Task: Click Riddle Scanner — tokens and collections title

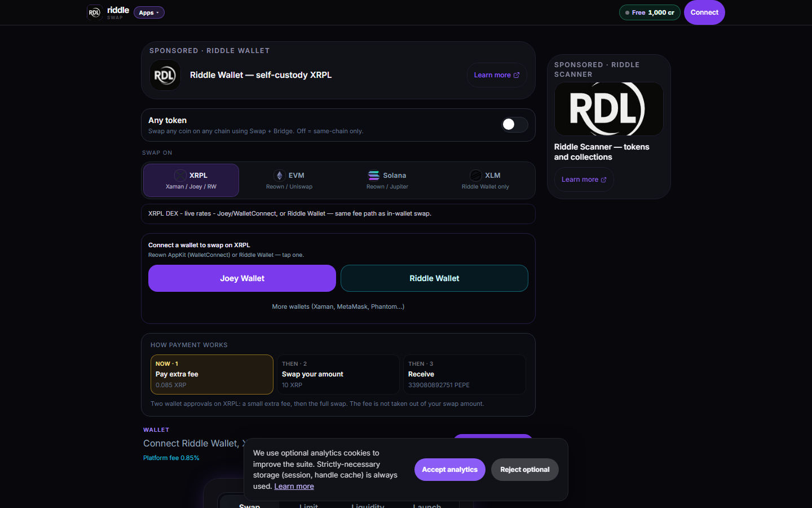Action: tap(602, 152)
